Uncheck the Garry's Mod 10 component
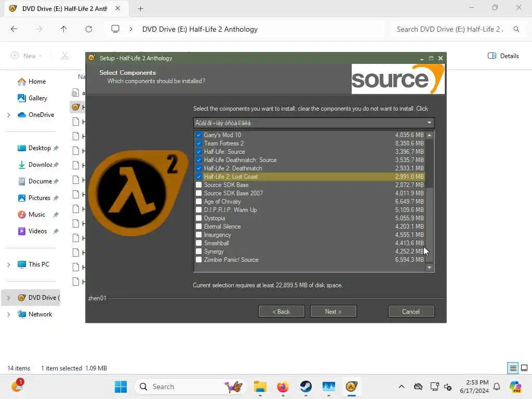 [199, 135]
